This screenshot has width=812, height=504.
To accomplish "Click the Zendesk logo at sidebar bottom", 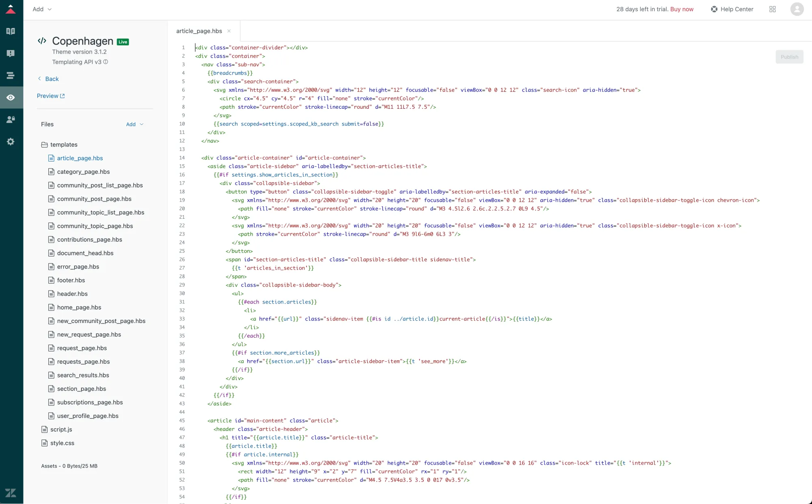I will coord(11,493).
